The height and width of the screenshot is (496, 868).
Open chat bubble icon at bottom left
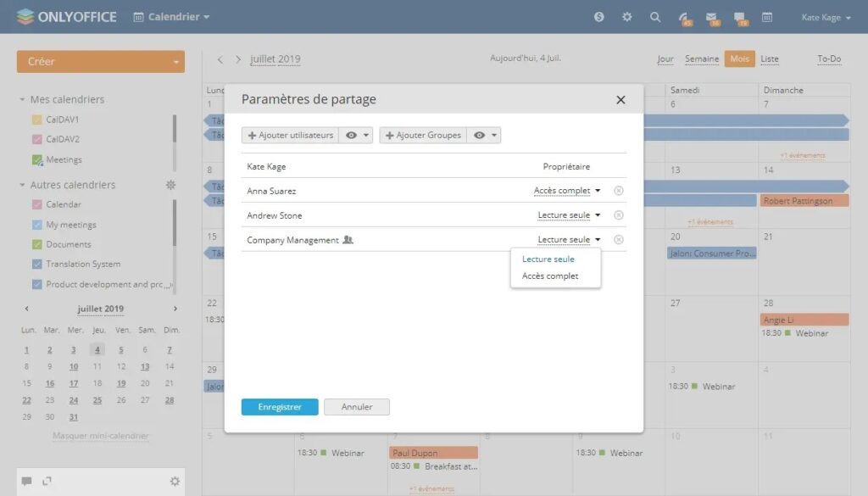click(x=26, y=481)
